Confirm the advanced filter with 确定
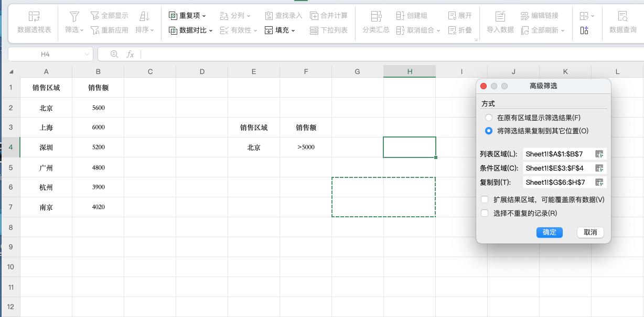This screenshot has width=644, height=317. 549,232
